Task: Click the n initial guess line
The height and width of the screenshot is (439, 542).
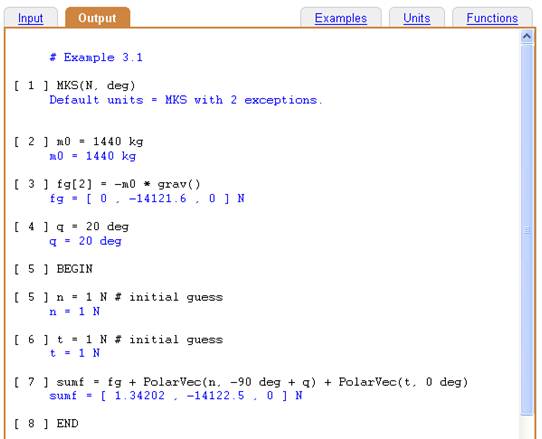Action: pyautogui.click(x=118, y=297)
